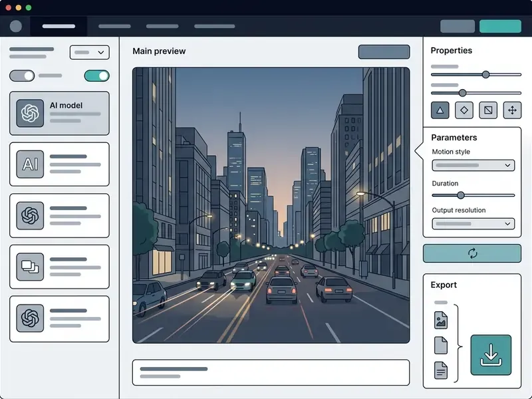532x399 pixels.
Task: Toggle the gray off switch in sidebar
Action: click(x=22, y=76)
